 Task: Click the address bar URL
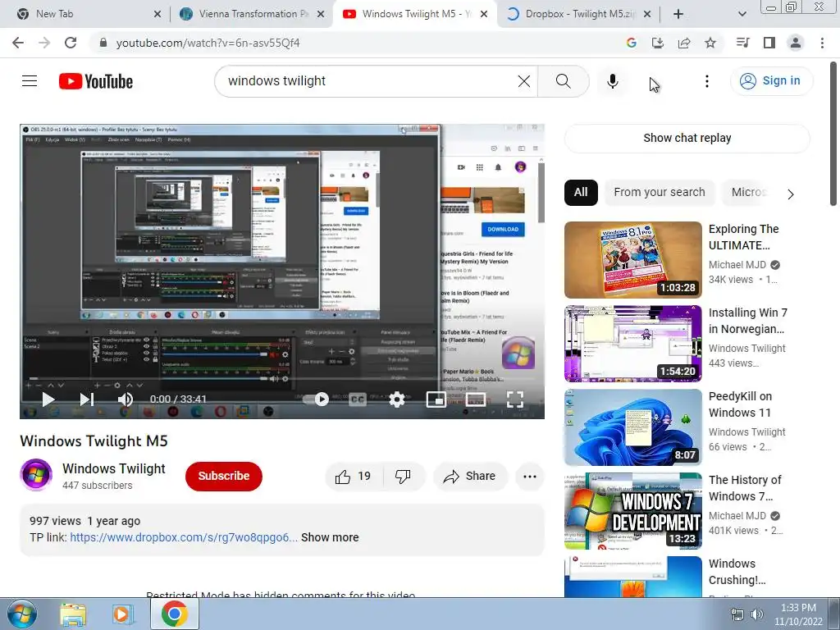click(x=208, y=43)
